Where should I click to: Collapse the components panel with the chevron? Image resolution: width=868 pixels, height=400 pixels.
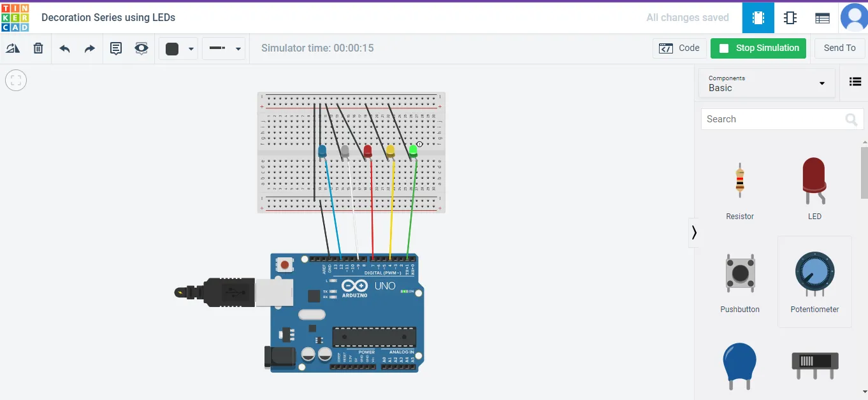[x=694, y=232]
